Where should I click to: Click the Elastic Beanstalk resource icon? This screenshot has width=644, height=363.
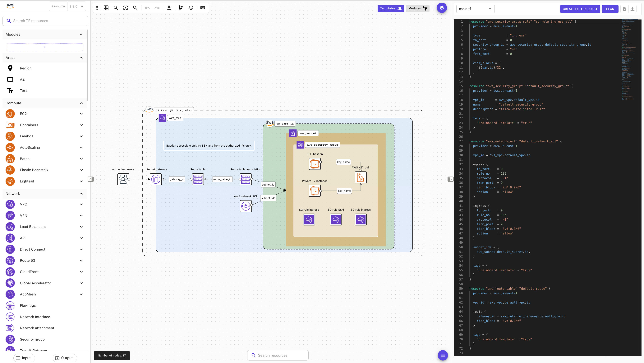tap(10, 170)
